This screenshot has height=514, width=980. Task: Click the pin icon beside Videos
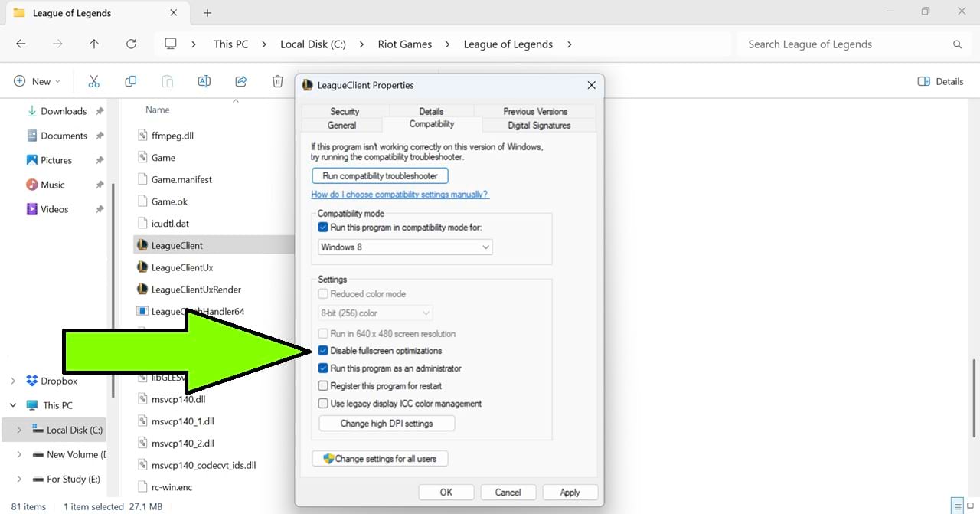tap(100, 209)
